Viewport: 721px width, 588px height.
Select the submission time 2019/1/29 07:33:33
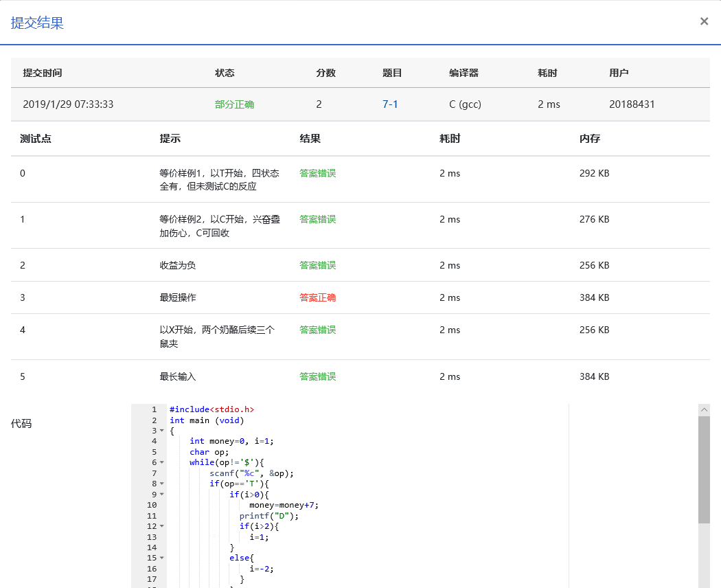coord(68,104)
